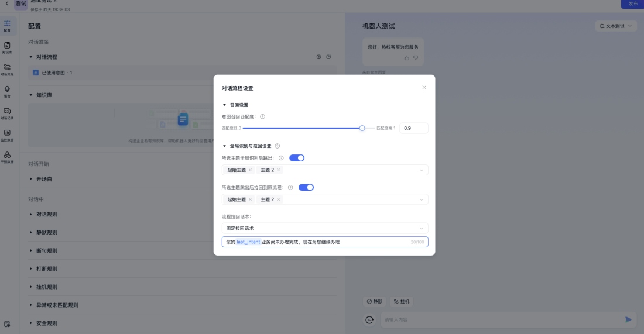Toggle 所选主题跳出后拉回到原流程 switch

click(306, 188)
